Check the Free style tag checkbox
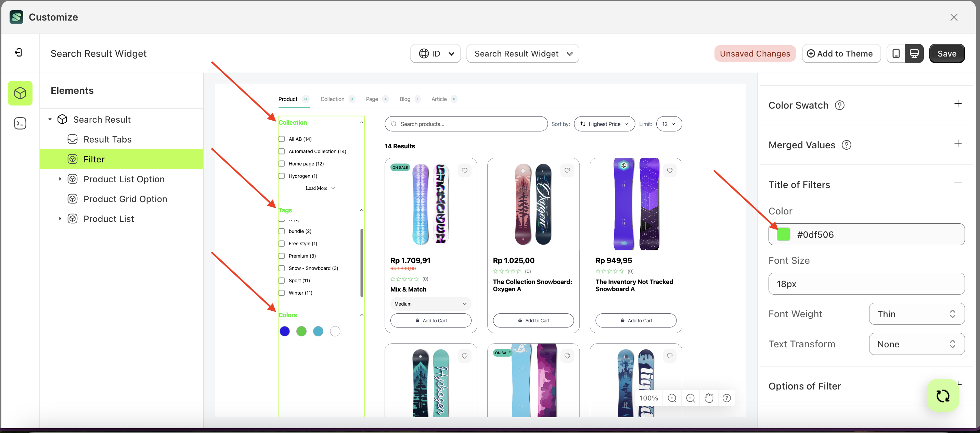980x433 pixels. 282,243
